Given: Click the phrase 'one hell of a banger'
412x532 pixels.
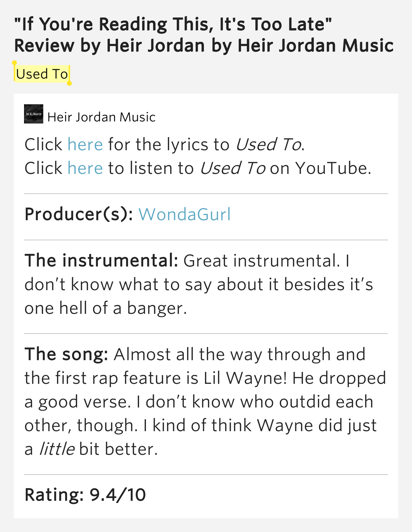Looking at the screenshot, I should click(104, 308).
